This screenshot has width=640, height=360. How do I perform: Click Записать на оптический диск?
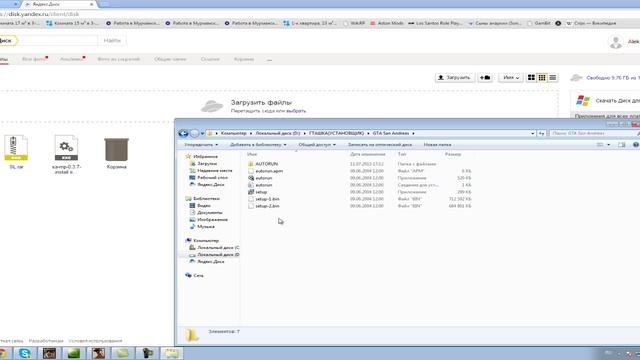(380, 144)
